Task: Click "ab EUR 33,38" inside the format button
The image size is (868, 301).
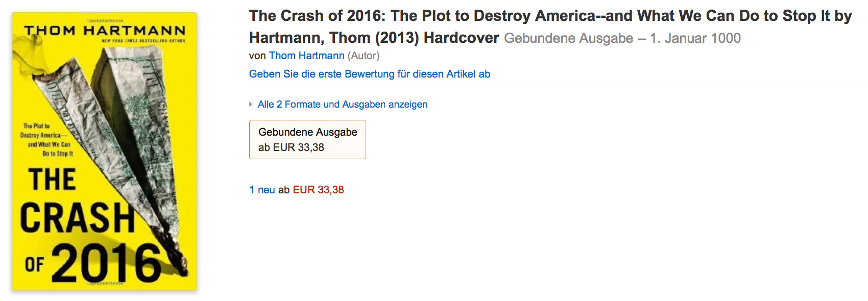Action: click(291, 147)
